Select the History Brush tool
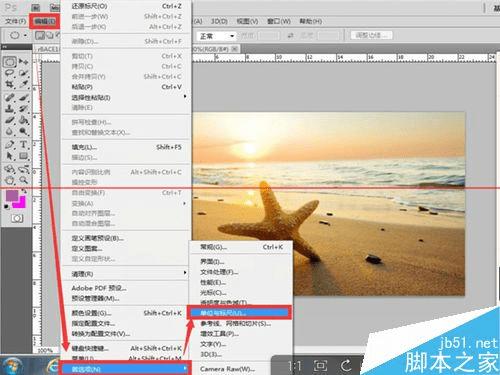The height and width of the screenshot is (375, 500). click(x=23, y=108)
